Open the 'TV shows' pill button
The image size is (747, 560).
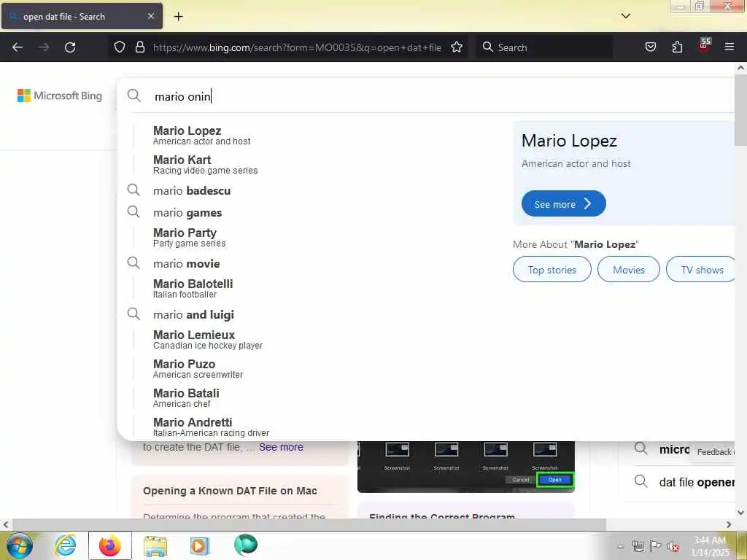[x=702, y=270]
